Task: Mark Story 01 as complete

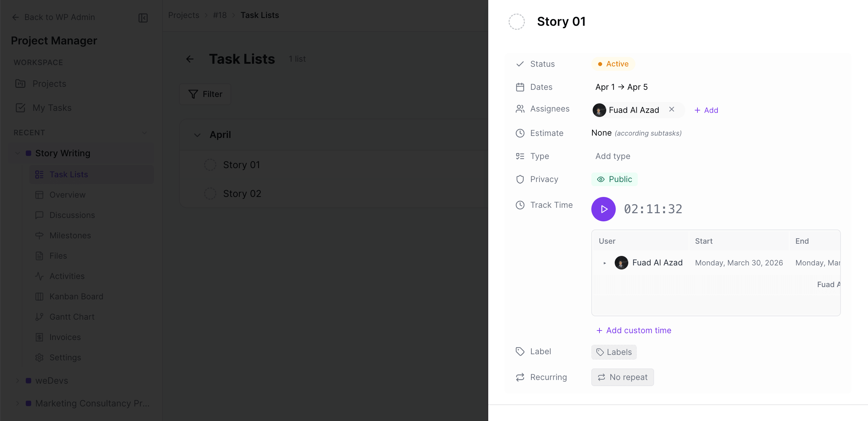Action: [x=210, y=164]
